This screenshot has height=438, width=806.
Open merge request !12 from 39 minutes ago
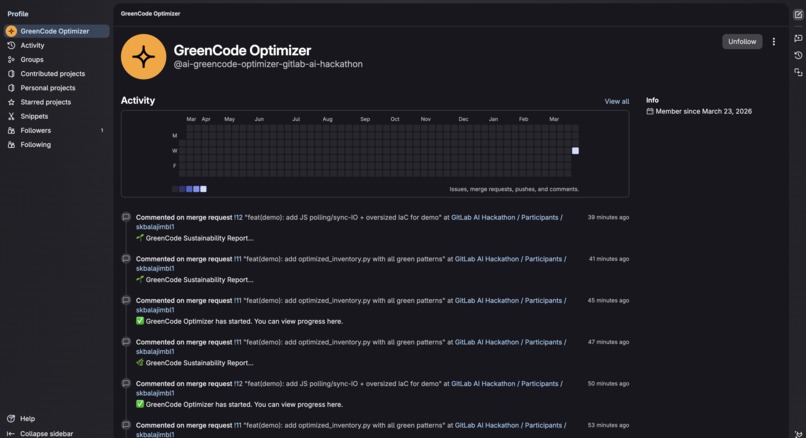click(238, 217)
